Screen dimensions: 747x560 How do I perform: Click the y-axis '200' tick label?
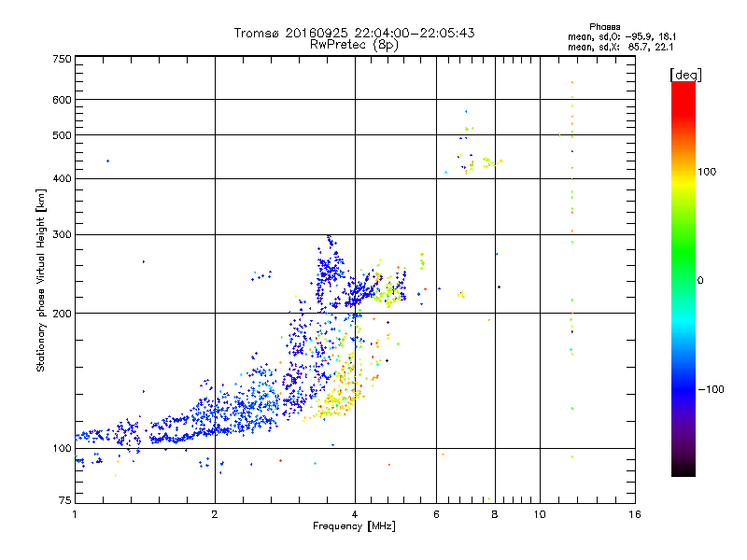63,314
